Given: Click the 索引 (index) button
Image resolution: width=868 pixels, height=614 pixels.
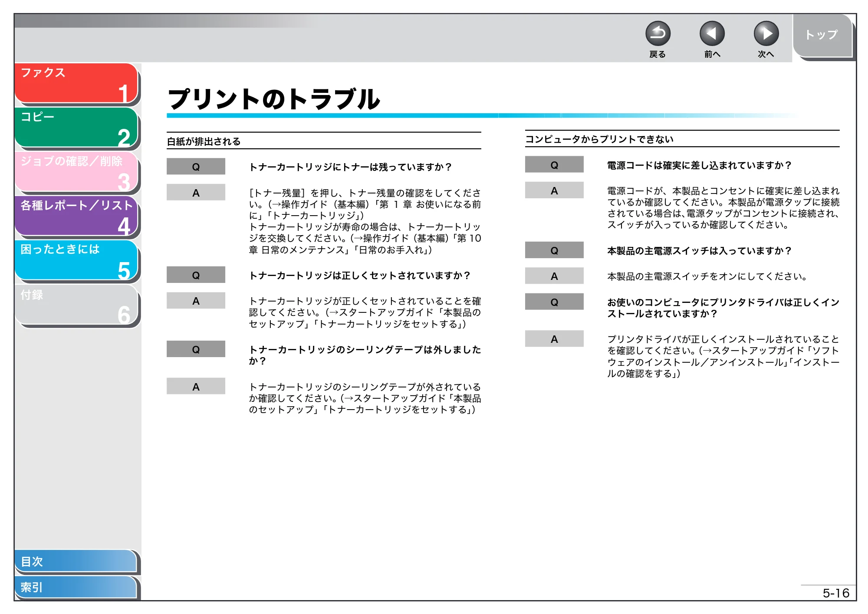Looking at the screenshot, I should 76,587.
